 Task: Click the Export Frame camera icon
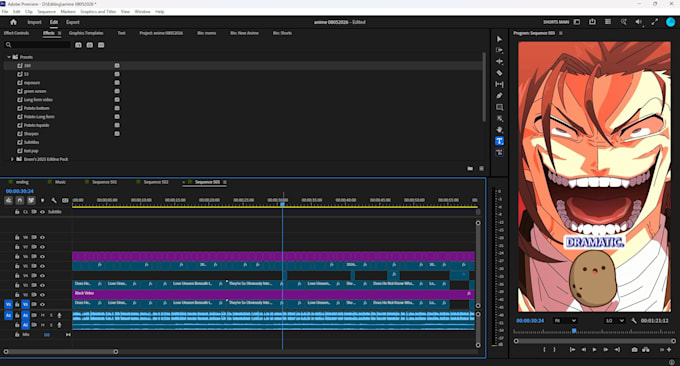click(634, 350)
